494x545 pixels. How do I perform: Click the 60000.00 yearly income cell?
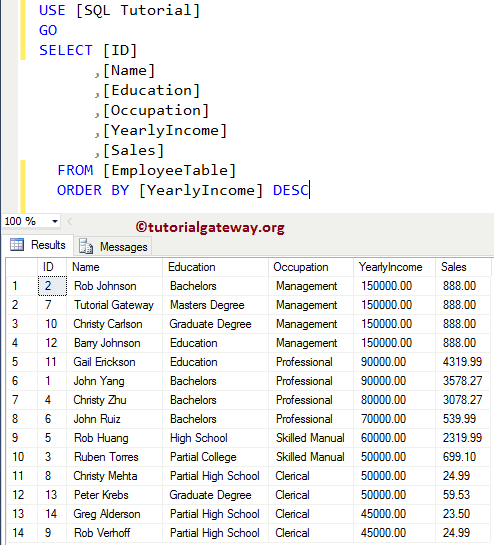click(394, 438)
